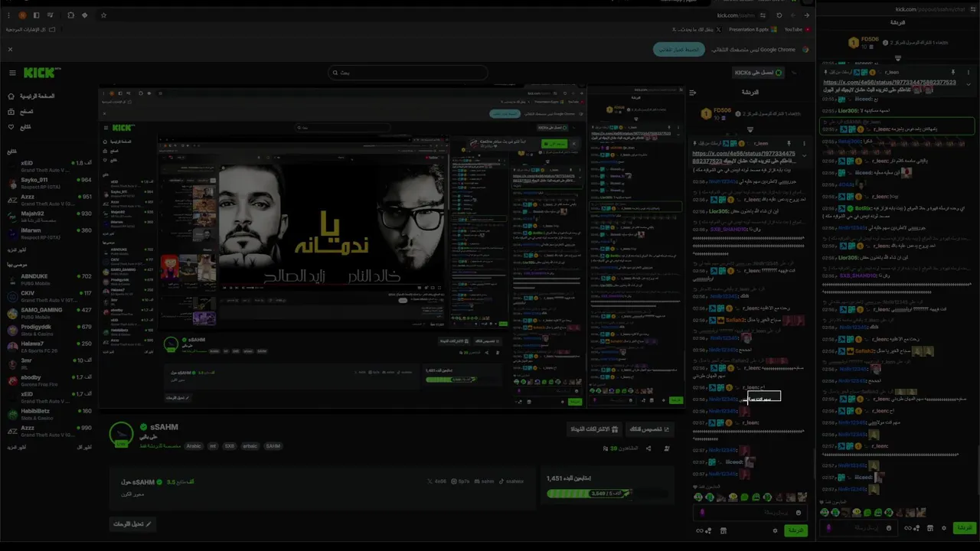Click the pin icon on pinned chat message
Viewport: 980px width, 551px height.
[x=789, y=143]
